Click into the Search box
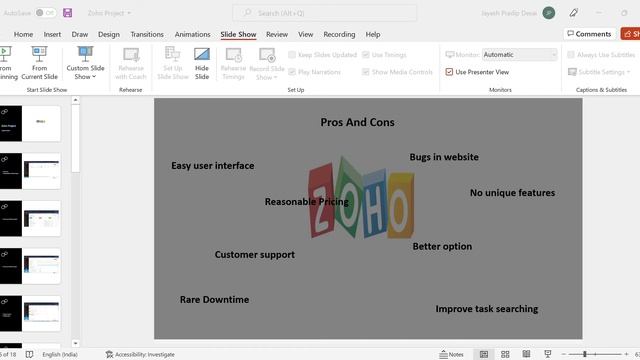 click(x=324, y=13)
